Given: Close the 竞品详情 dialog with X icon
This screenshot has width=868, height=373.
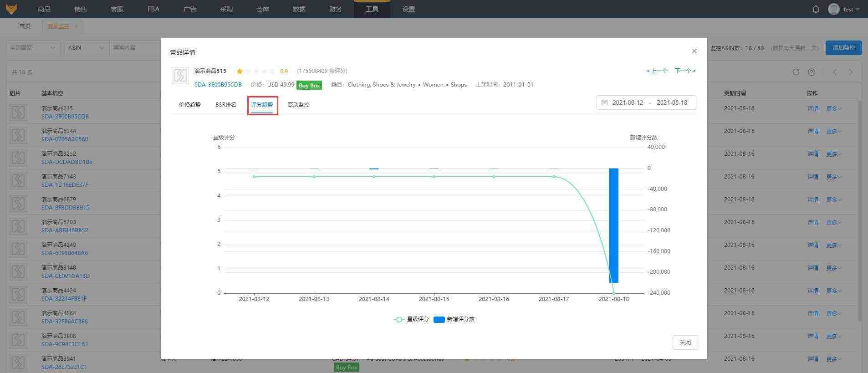Looking at the screenshot, I should [x=694, y=51].
